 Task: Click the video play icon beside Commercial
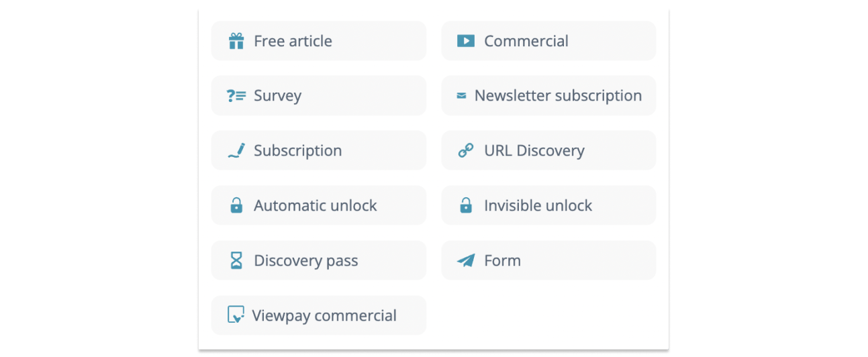point(466,41)
